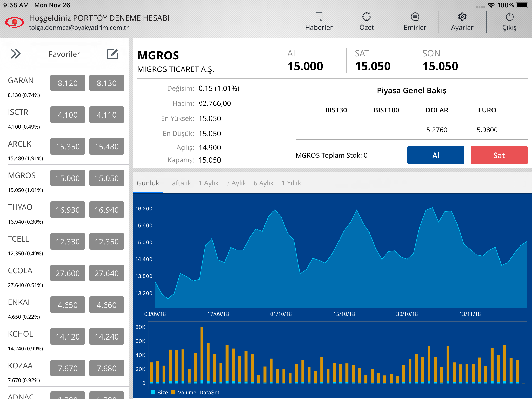This screenshot has width=532, height=399.
Task: Toggle the Volume legend swatch
Action: 174,392
